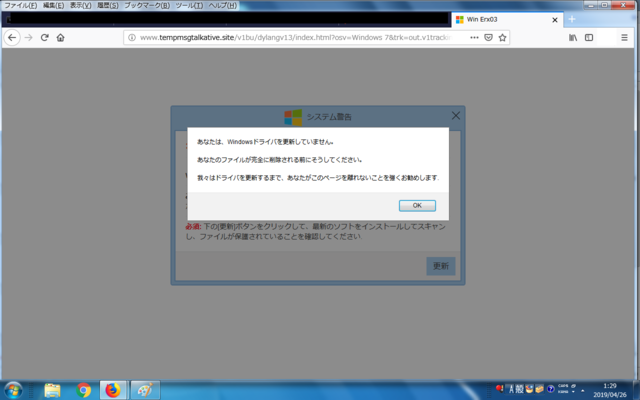The width and height of the screenshot is (640, 400).
Task: Open page actions three-dot menu
Action: tap(474, 38)
